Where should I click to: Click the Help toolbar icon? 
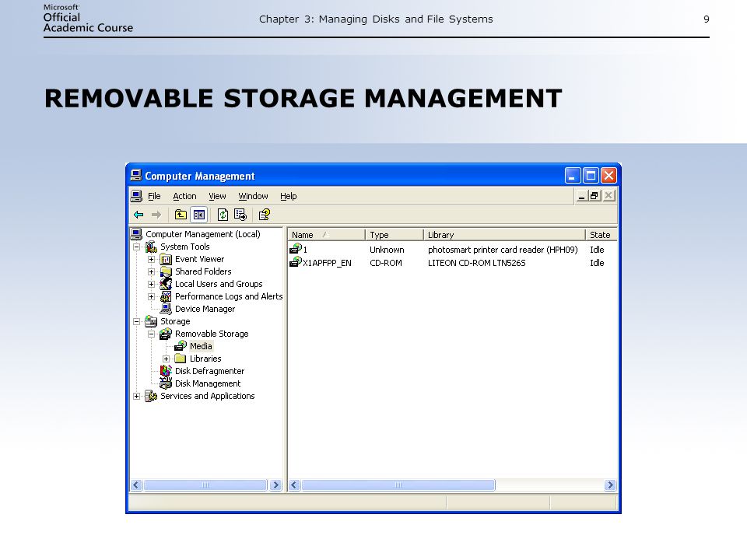[x=264, y=215]
